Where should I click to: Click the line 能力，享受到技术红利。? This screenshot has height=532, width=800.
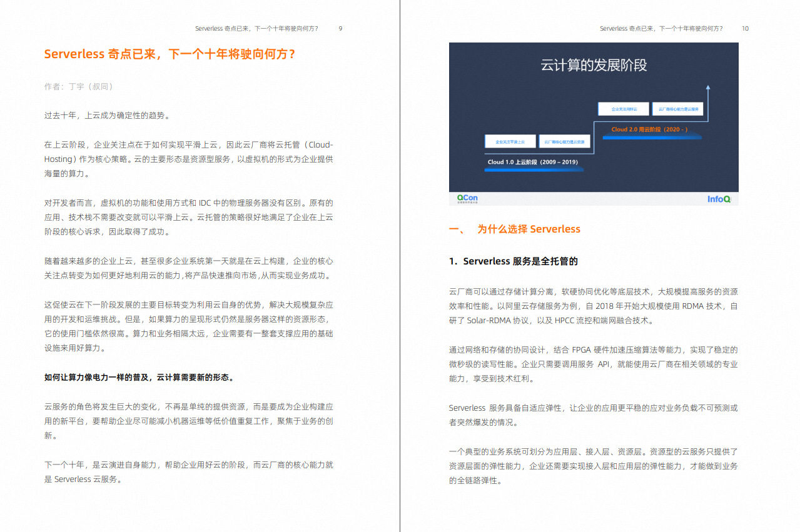[491, 379]
